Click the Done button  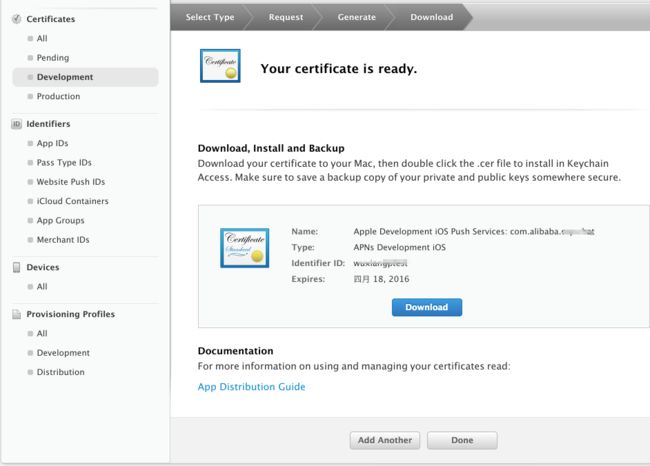tap(462, 440)
